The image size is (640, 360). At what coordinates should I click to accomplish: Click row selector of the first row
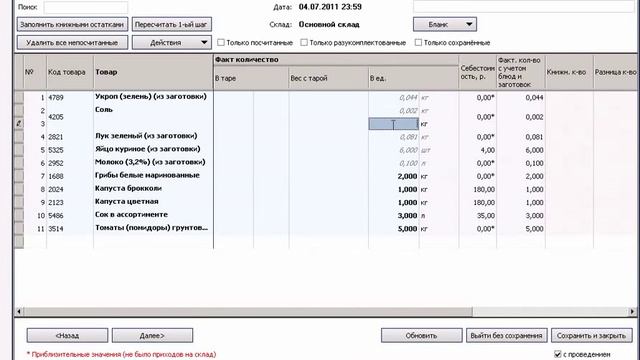[19, 98]
